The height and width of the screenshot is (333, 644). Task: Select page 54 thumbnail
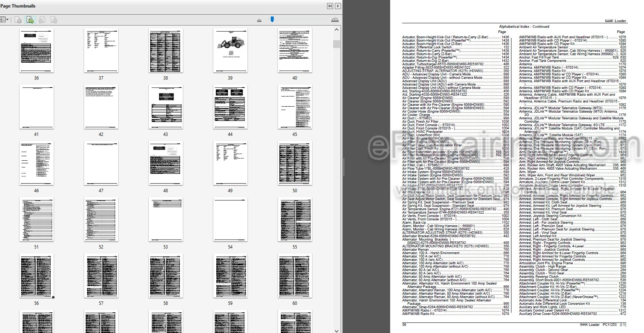(230, 220)
